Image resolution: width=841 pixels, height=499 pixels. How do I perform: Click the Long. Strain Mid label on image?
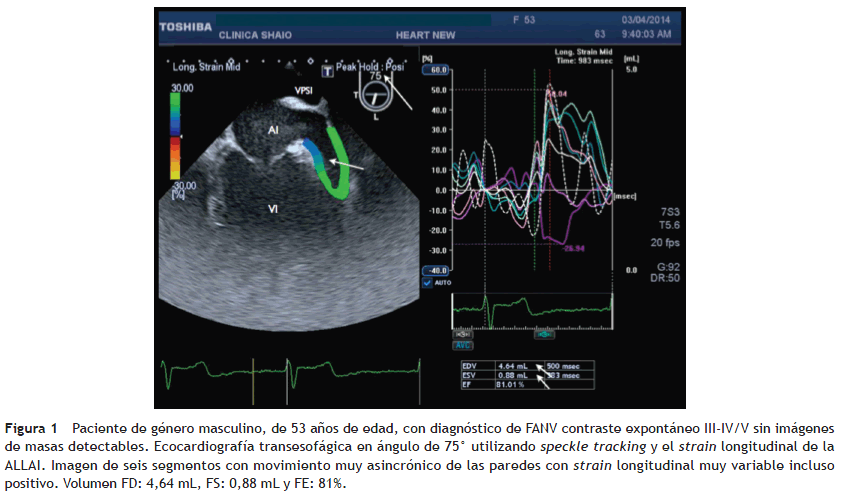coord(204,67)
